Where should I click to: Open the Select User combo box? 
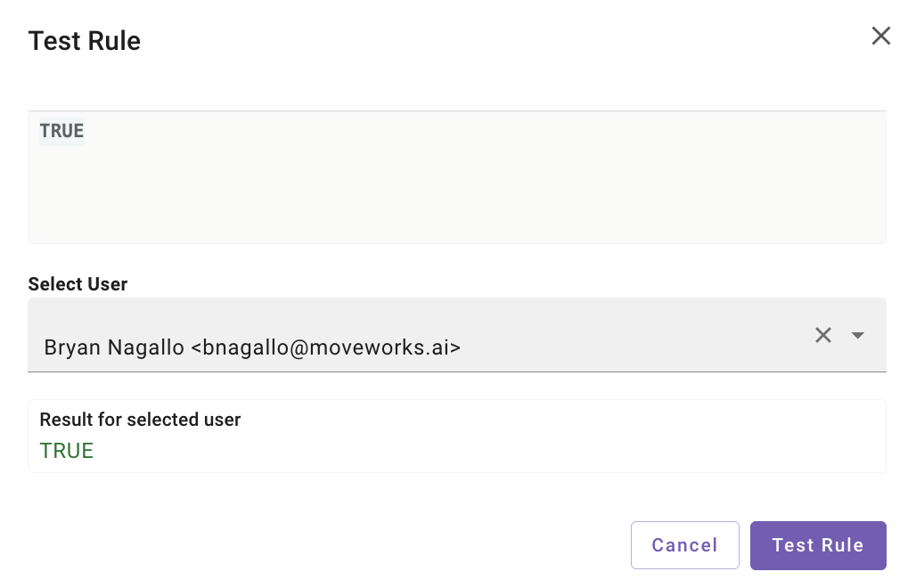tap(457, 335)
